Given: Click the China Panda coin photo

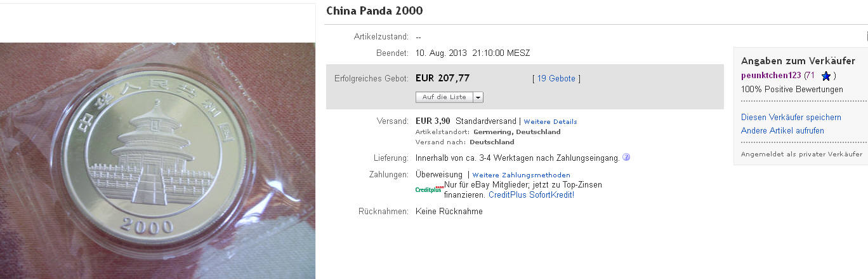Looking at the screenshot, I should click(x=157, y=160).
